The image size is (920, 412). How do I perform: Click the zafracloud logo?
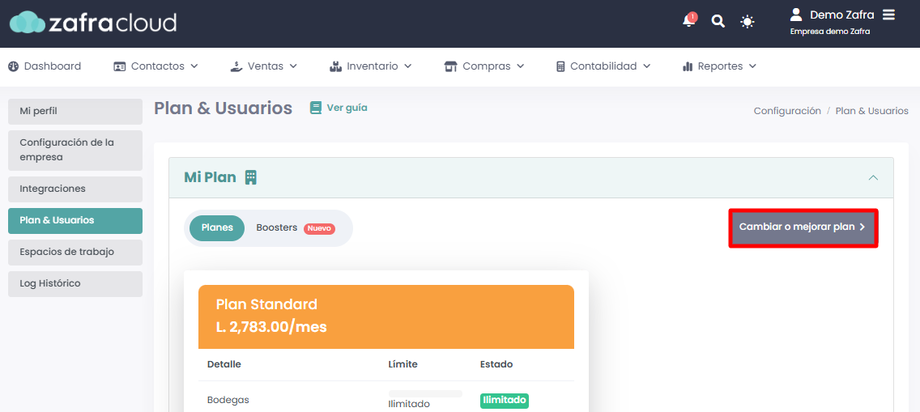click(x=93, y=22)
